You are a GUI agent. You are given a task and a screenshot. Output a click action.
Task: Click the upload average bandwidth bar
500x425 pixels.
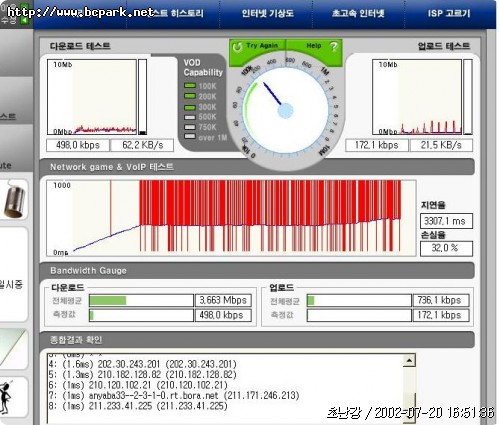359,300
